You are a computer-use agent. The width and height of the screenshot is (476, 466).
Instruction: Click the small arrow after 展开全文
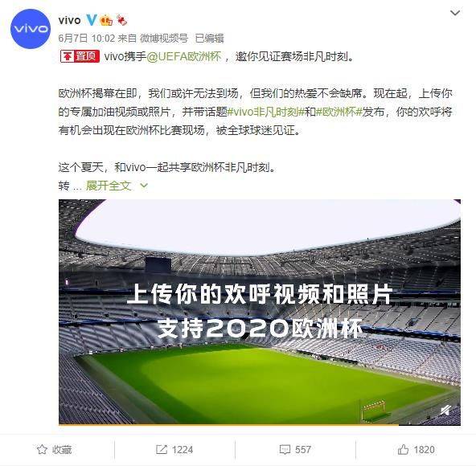pos(144,186)
